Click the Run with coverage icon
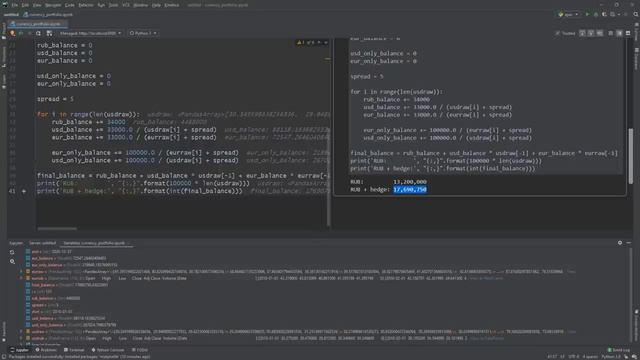The width and height of the screenshot is (640, 360). (604, 14)
